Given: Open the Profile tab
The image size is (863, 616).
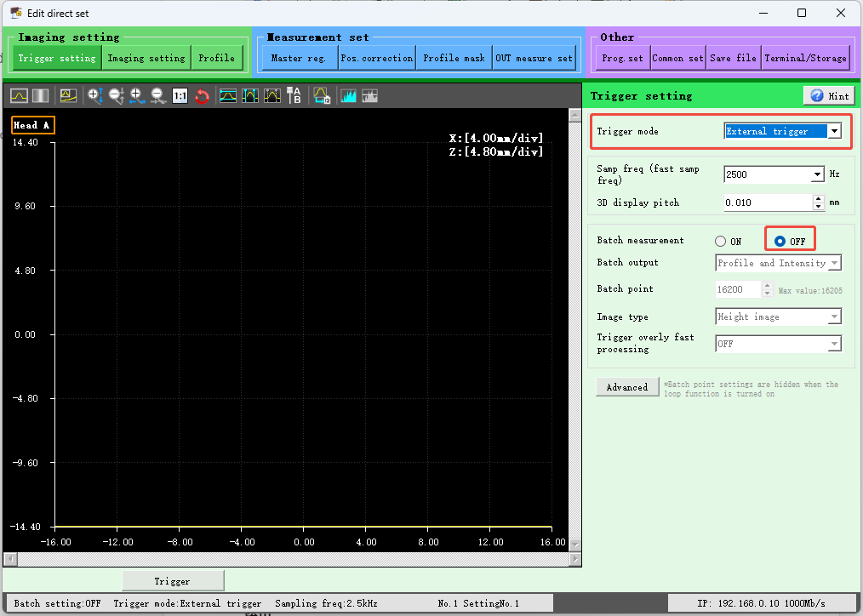Looking at the screenshot, I should (217, 58).
